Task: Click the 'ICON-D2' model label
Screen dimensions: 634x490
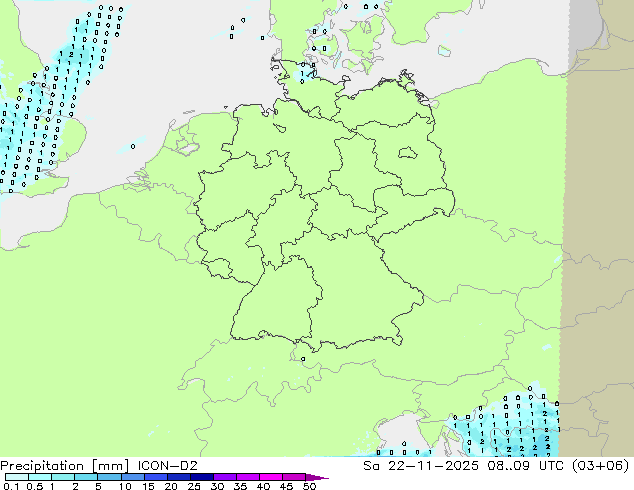Action: 167,466
